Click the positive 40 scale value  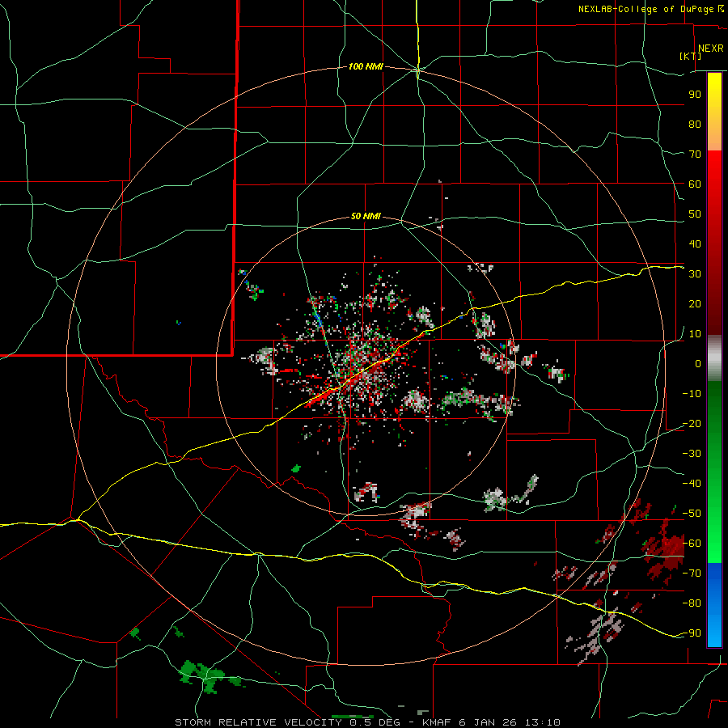695,244
